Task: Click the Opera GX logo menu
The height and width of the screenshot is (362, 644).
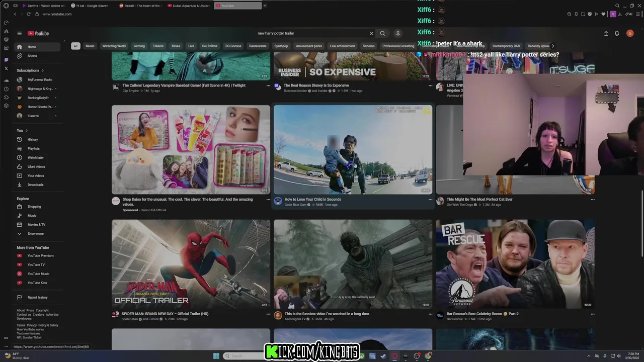Action: [x=6, y=6]
